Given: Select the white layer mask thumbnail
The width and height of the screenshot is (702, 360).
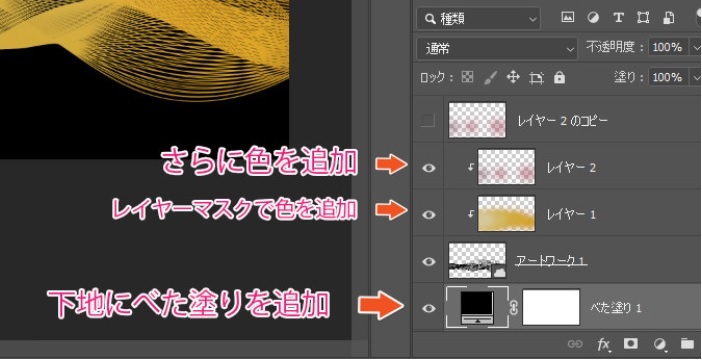Looking at the screenshot, I should (x=551, y=307).
